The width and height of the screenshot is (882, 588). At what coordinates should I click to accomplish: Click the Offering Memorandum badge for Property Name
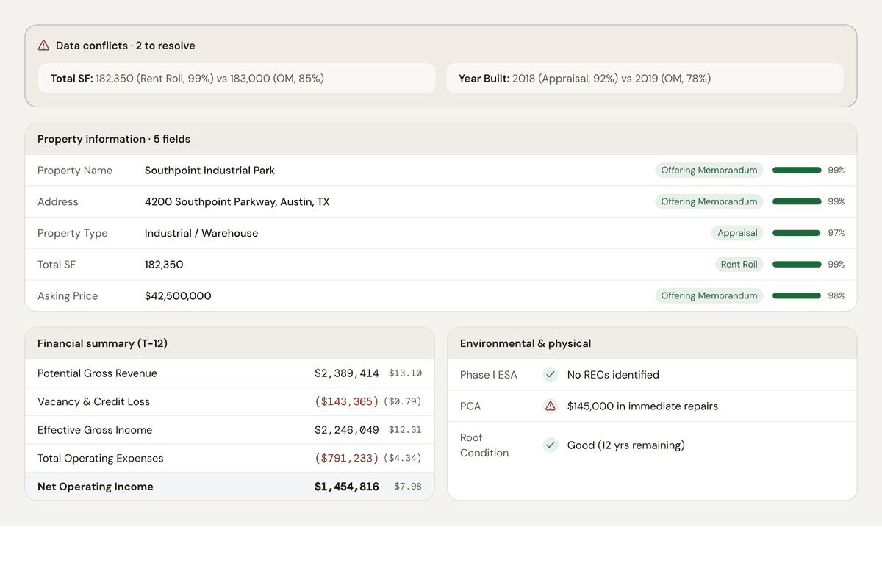[x=709, y=171]
